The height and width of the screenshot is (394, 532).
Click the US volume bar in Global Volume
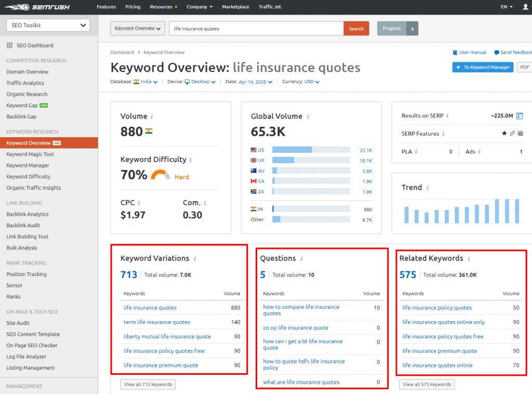311,150
